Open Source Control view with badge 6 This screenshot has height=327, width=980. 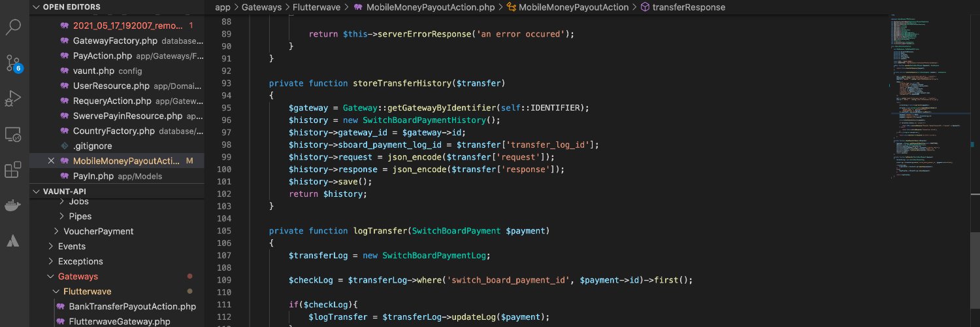pos(14,63)
